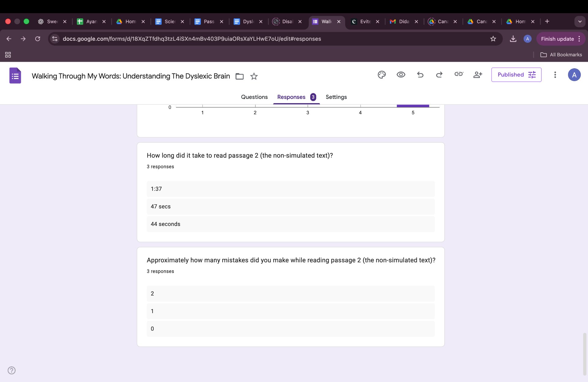Open the form's More options menu
588x382 pixels.
tap(555, 75)
